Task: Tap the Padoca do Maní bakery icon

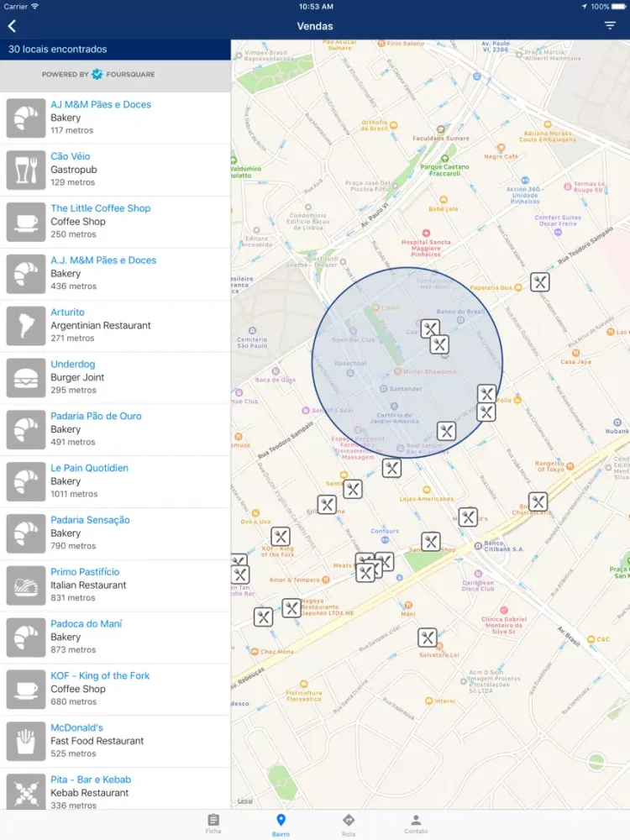Action: tap(26, 638)
